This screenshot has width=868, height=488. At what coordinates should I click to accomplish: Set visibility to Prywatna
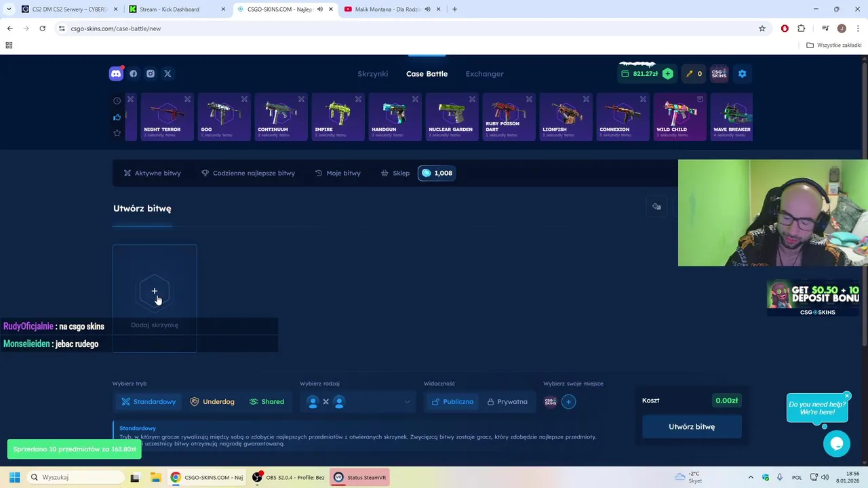click(507, 402)
